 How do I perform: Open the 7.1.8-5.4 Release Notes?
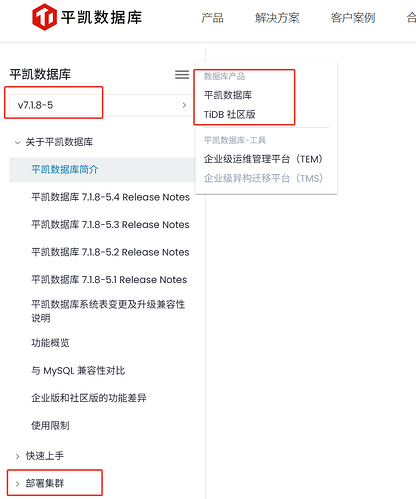(110, 197)
